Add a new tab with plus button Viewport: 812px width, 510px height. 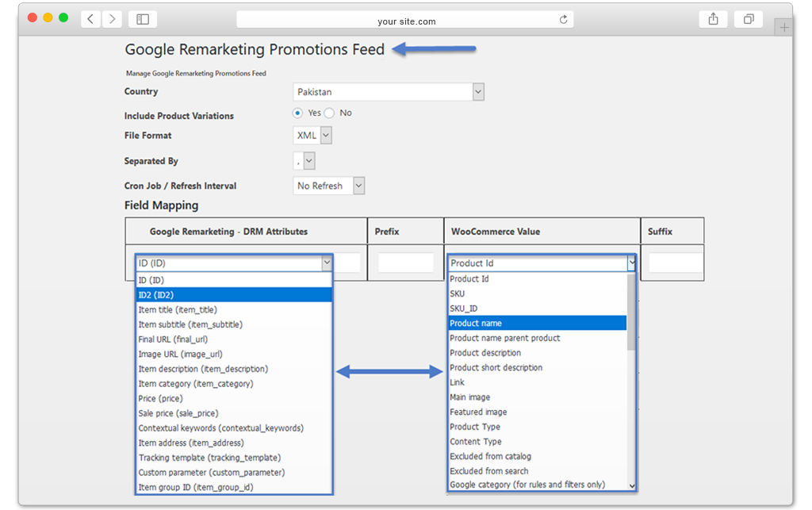coord(784,28)
